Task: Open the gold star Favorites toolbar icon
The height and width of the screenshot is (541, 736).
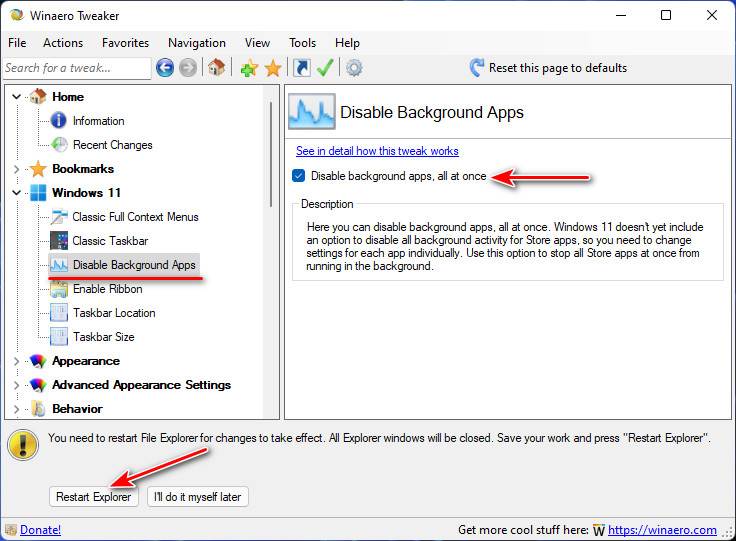Action: tap(273, 68)
